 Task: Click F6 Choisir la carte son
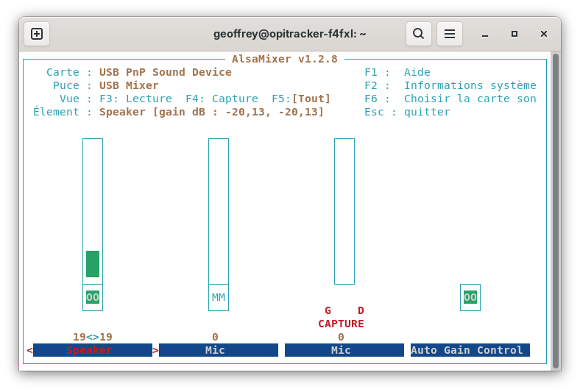pos(450,99)
